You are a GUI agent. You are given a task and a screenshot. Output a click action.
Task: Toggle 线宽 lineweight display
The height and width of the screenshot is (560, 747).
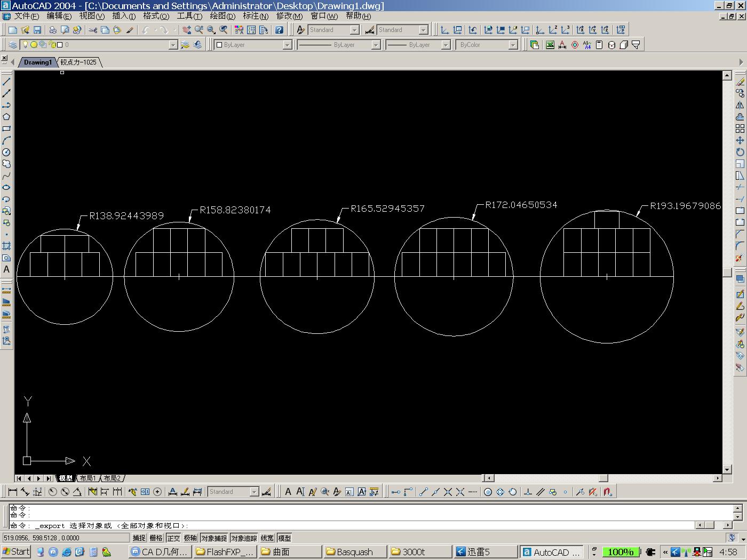[267, 538]
